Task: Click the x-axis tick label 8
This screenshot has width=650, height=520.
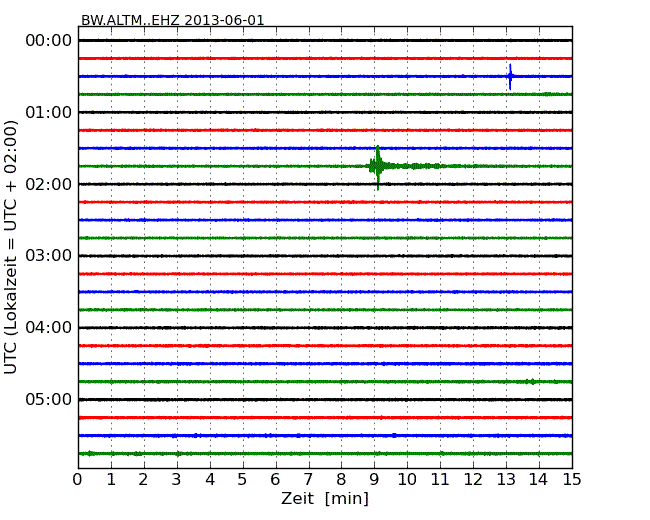Action: pos(341,480)
